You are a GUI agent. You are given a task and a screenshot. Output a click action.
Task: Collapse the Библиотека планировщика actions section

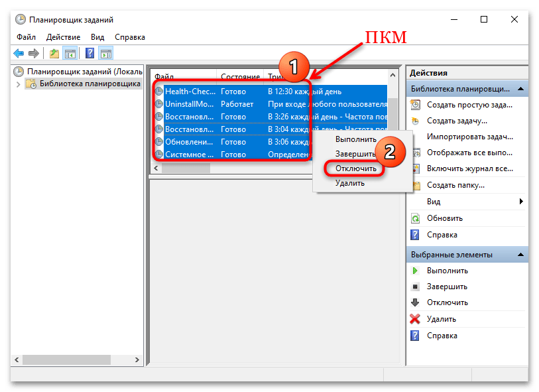pos(521,88)
